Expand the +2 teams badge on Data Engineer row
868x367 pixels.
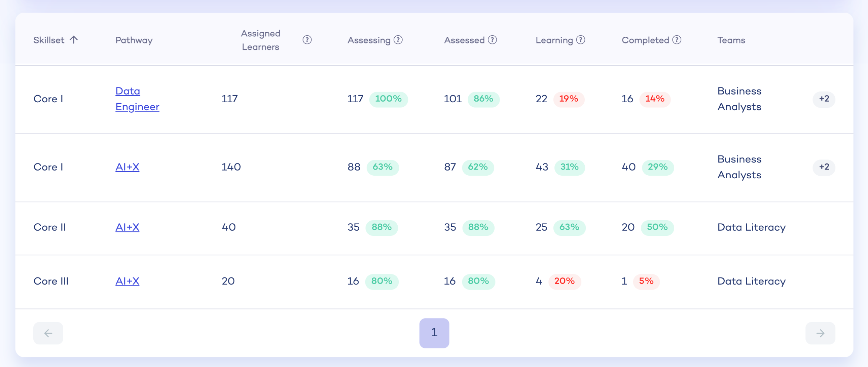(824, 99)
